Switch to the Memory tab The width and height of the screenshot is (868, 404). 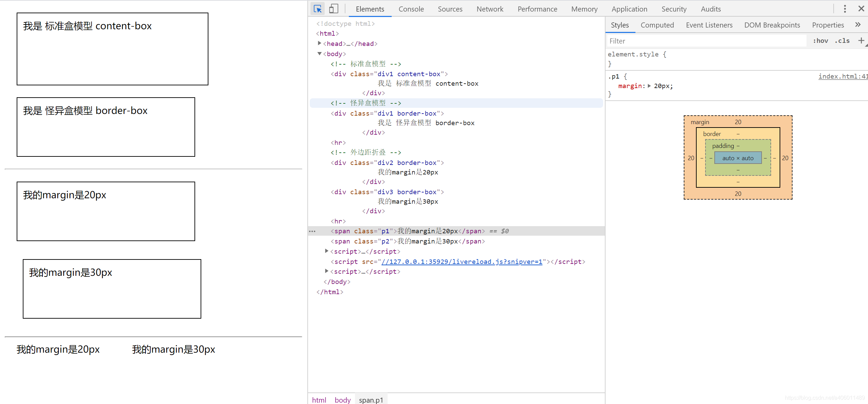coord(584,9)
